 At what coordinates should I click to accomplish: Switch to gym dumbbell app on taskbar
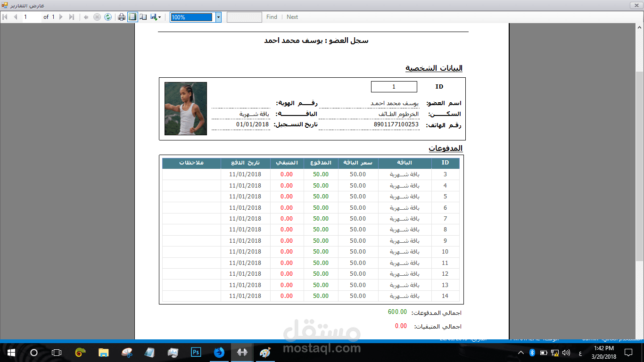(242, 352)
